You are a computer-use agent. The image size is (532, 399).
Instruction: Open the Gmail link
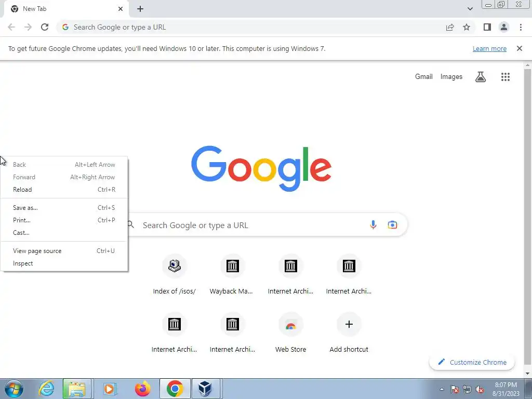pyautogui.click(x=424, y=77)
